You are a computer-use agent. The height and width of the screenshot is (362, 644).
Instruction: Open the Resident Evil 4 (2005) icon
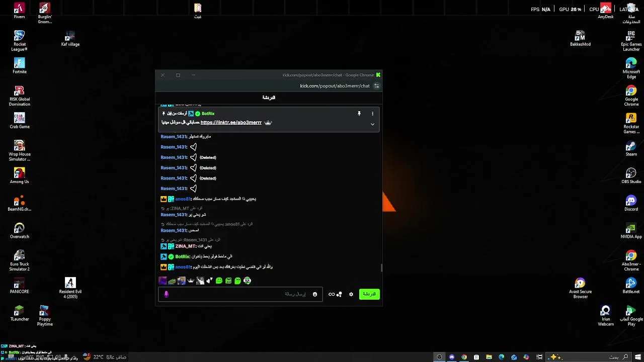point(70,288)
